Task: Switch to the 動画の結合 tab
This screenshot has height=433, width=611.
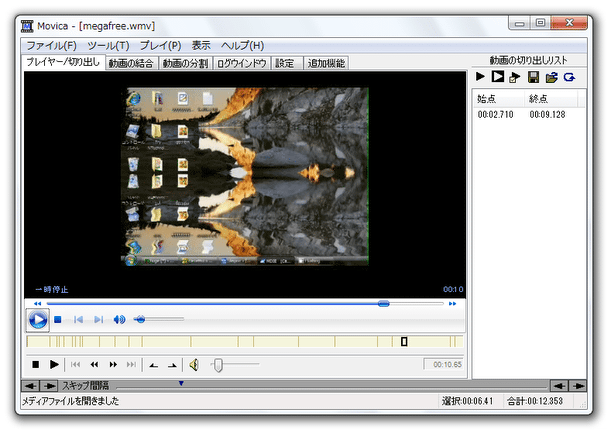Action: 131,63
